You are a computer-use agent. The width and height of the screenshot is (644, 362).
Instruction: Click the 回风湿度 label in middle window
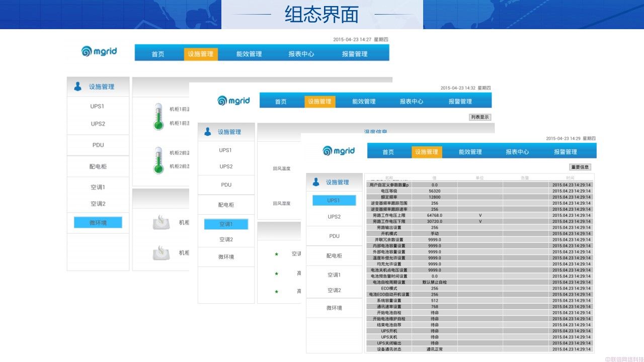[282, 204]
